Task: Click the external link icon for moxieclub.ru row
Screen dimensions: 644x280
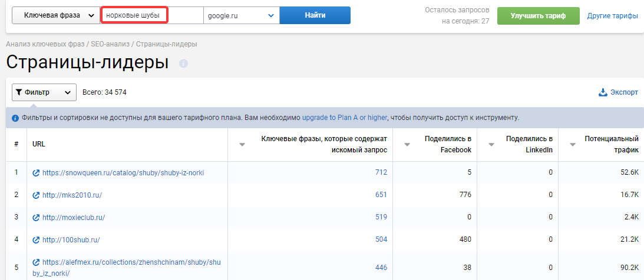Action: 36,217
